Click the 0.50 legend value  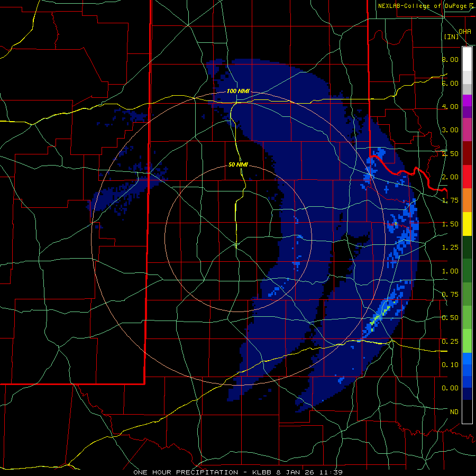(450, 318)
